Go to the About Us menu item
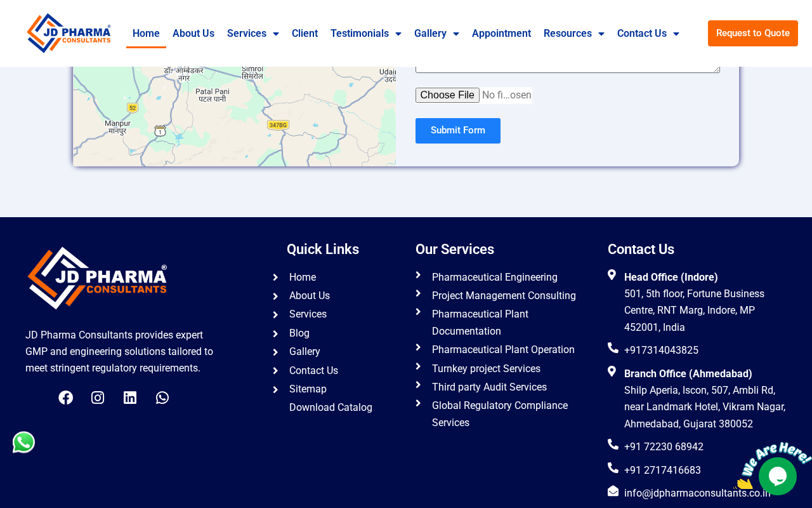 click(x=193, y=34)
